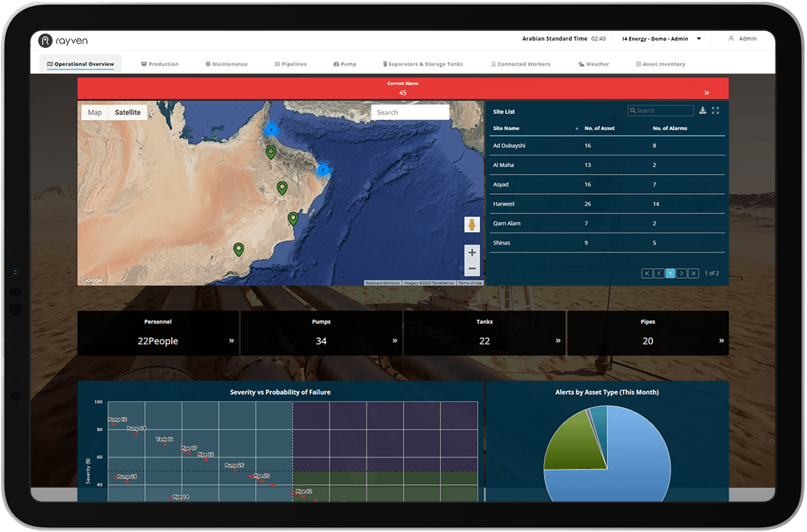Sort by Site Name column

(x=506, y=128)
